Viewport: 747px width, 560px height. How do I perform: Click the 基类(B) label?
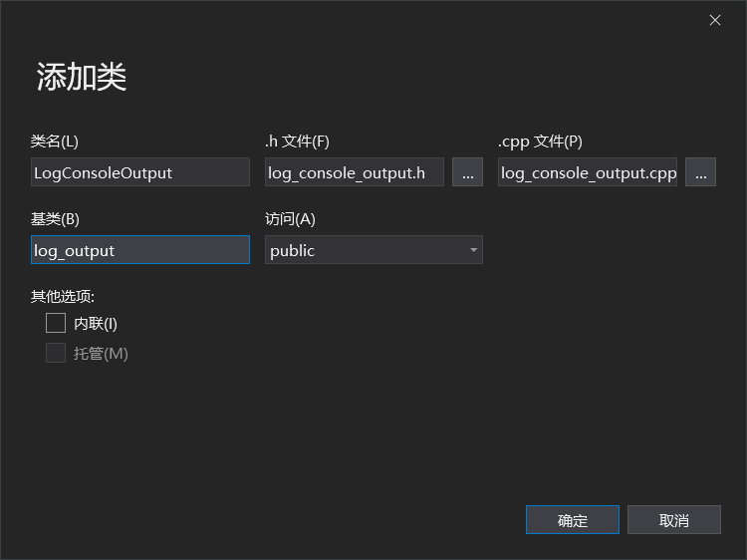(55, 219)
